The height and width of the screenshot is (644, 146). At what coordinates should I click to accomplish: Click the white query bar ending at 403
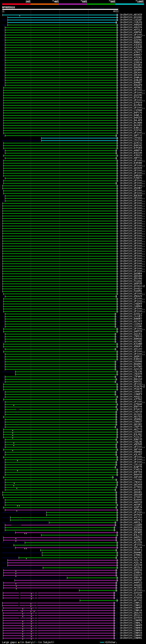pyautogui.click(x=60, y=9)
